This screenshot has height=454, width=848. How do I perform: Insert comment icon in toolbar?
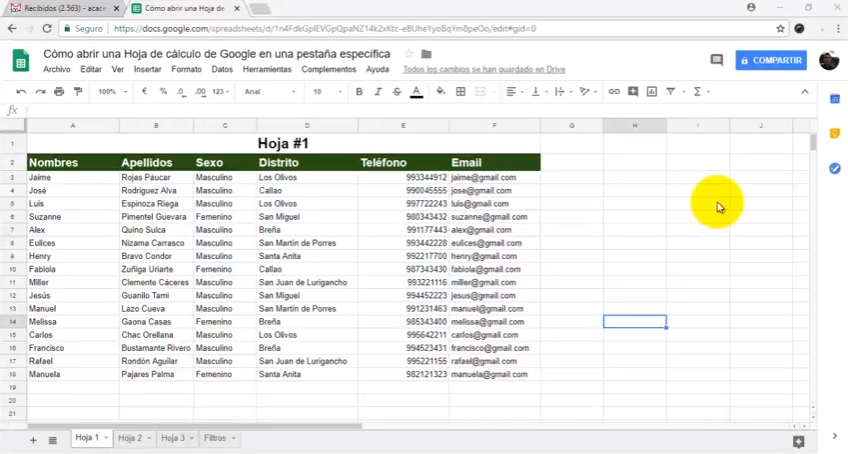[x=633, y=92]
